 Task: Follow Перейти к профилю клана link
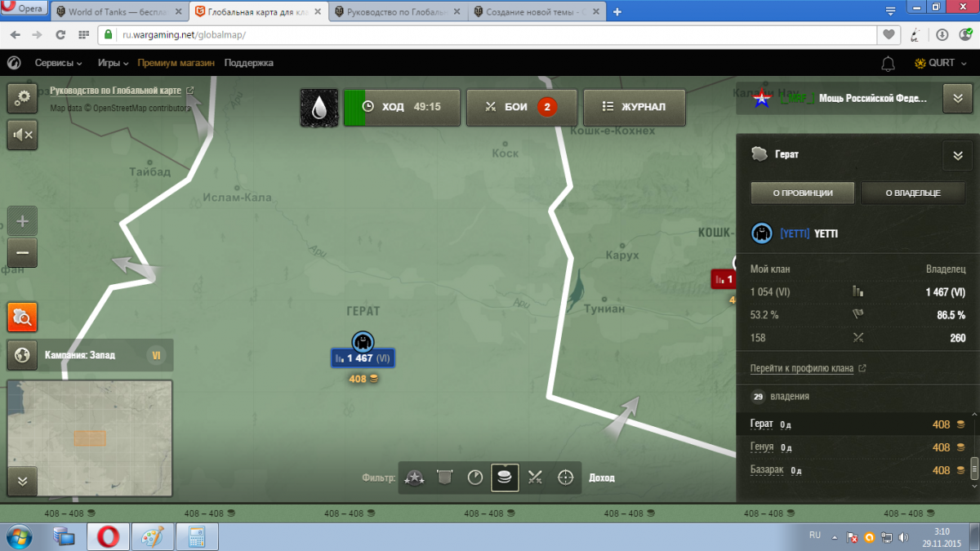coord(802,369)
